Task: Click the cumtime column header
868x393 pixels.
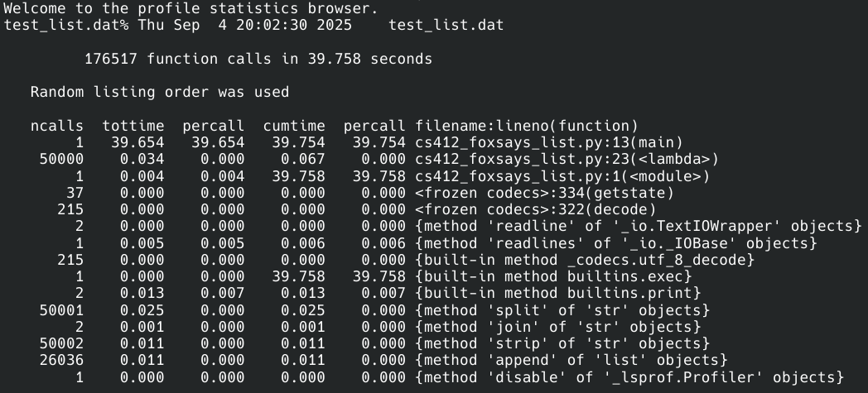Action: pyautogui.click(x=294, y=126)
